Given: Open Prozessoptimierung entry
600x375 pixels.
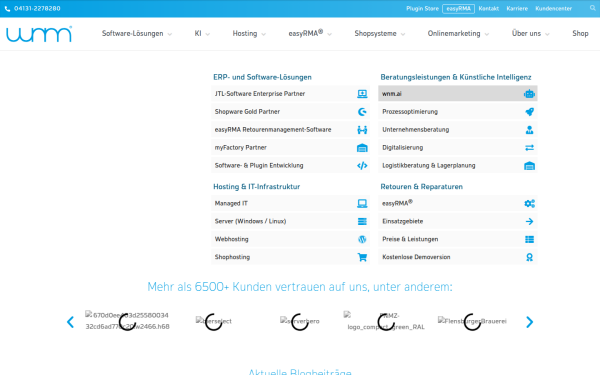Looking at the screenshot, I should (x=458, y=112).
